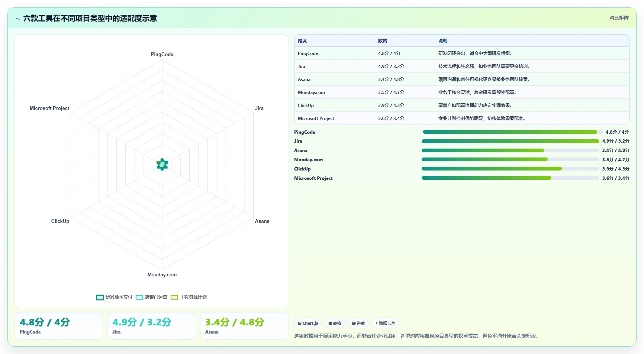Click the Chart.js chip

point(308,323)
